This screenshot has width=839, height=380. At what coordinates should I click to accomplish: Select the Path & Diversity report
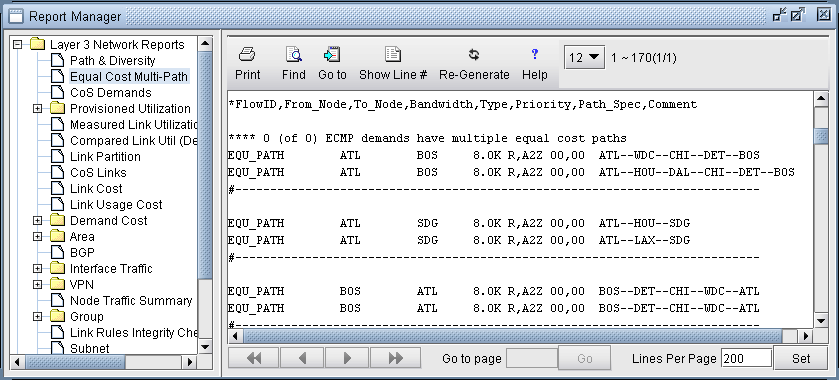(x=112, y=60)
